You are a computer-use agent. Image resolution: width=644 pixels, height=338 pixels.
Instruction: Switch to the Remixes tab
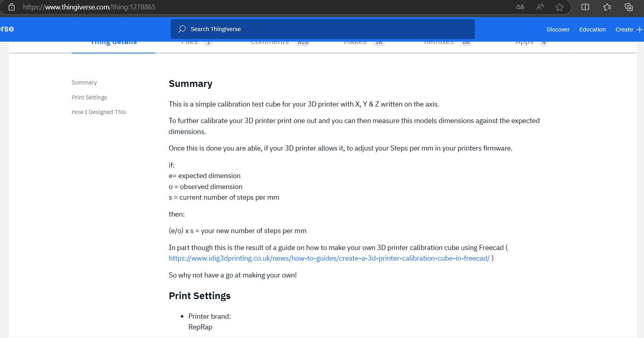pyautogui.click(x=448, y=43)
